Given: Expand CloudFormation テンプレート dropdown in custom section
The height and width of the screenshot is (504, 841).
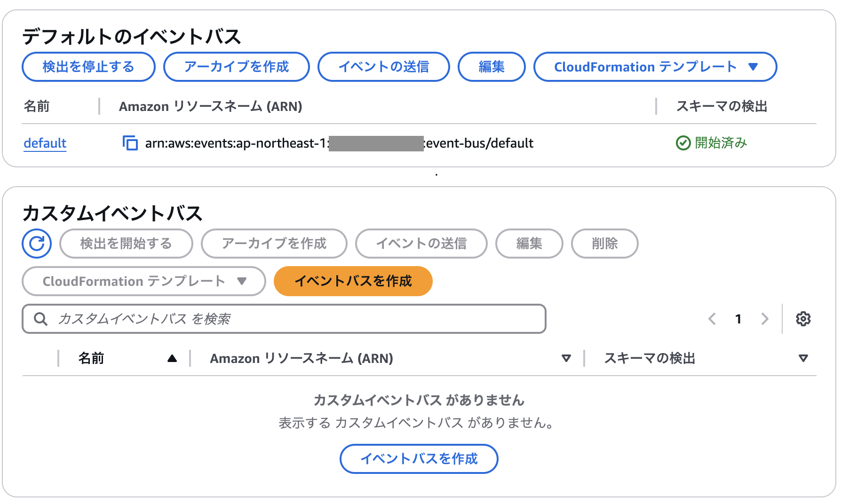Looking at the screenshot, I should 143,281.
